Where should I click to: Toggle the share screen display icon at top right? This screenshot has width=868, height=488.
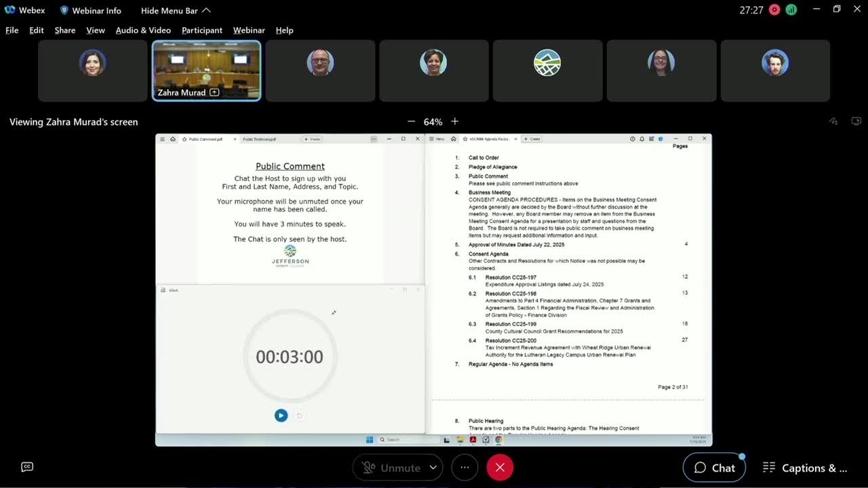856,121
